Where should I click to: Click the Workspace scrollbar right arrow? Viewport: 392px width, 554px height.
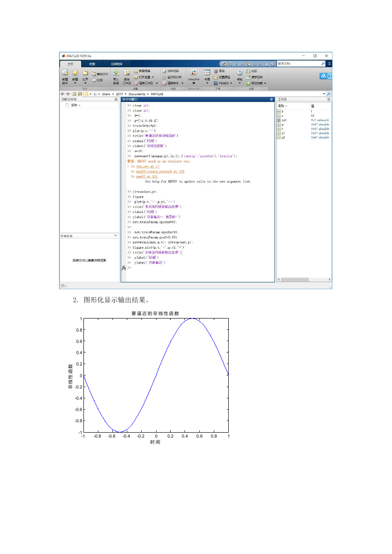(329, 280)
